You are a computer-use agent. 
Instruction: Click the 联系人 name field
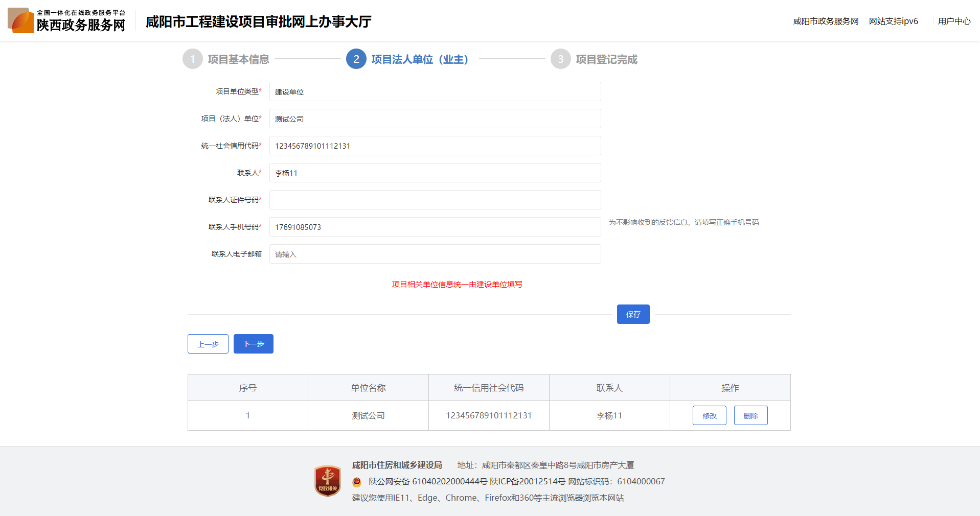(x=435, y=173)
